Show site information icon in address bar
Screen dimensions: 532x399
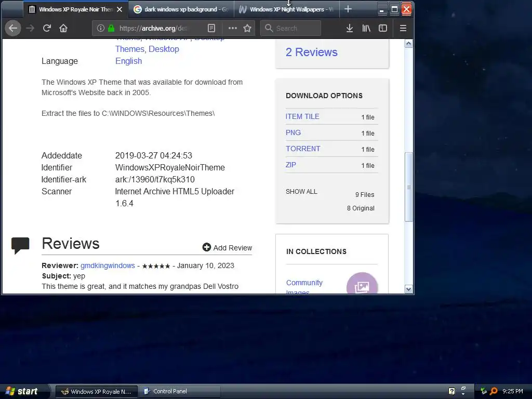[x=100, y=28]
